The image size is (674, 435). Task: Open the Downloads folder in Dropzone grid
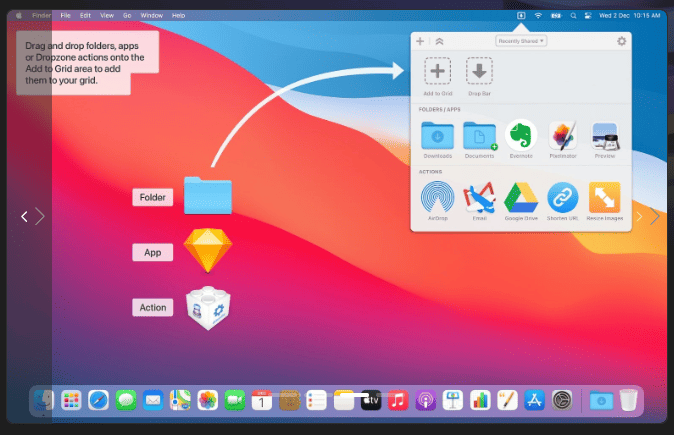coord(438,135)
